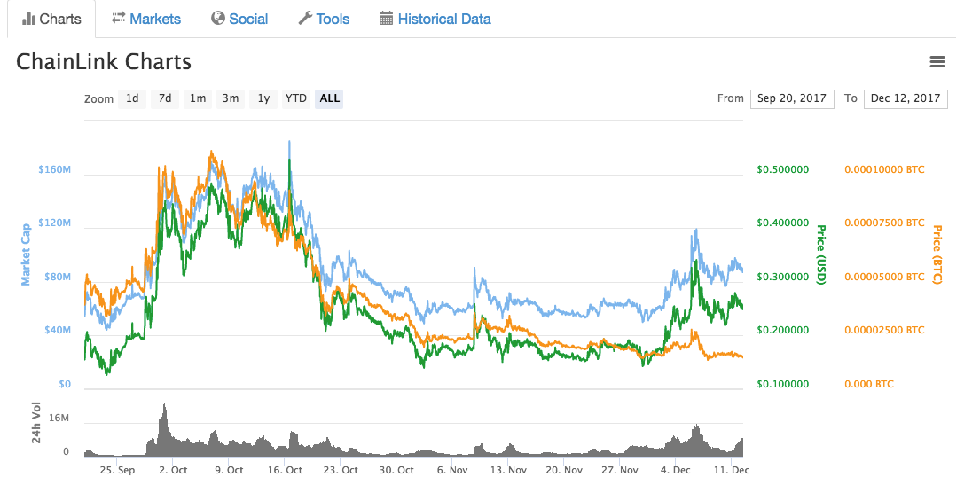
Task: Click the Price (USD) axis title
Action: (x=821, y=254)
